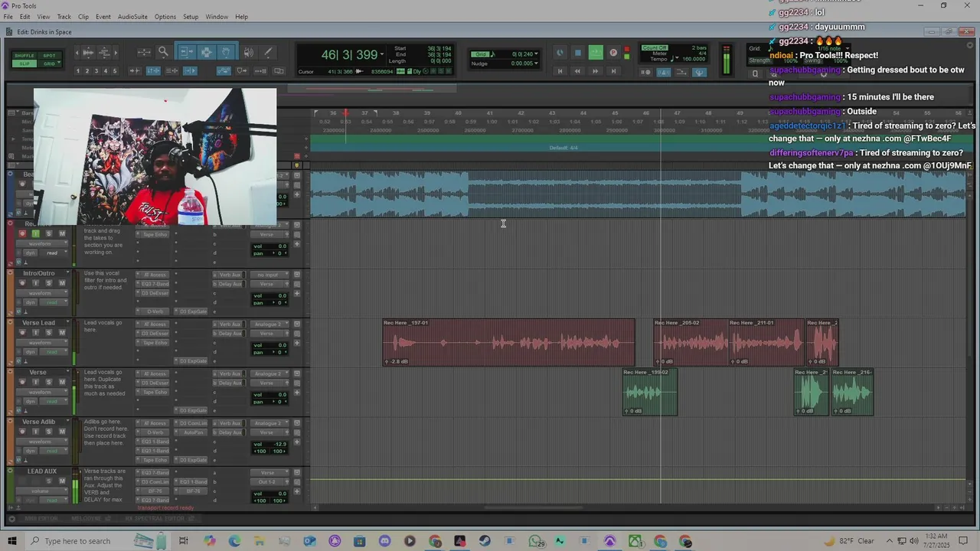The width and height of the screenshot is (980, 551).
Task: Open the Window menu
Action: coord(217,17)
